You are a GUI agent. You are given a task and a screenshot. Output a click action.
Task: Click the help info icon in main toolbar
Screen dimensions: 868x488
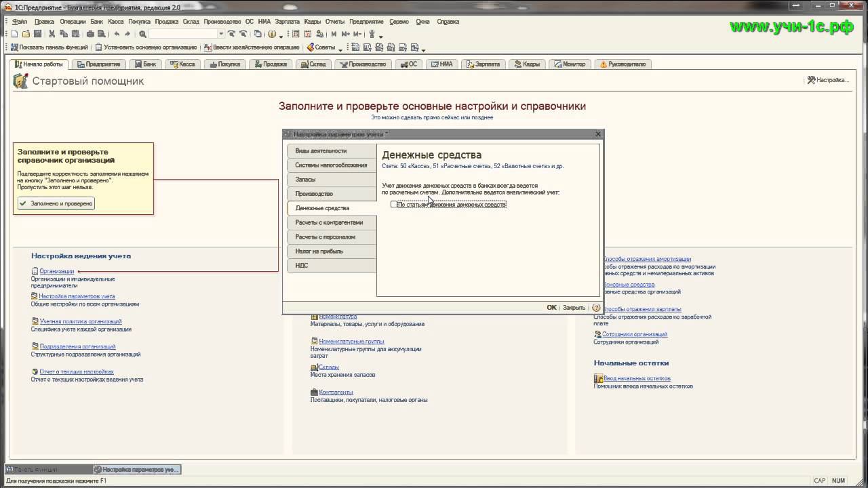click(272, 34)
